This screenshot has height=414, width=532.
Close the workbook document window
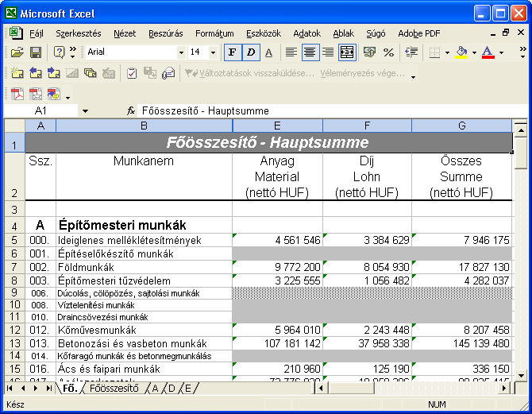[521, 33]
